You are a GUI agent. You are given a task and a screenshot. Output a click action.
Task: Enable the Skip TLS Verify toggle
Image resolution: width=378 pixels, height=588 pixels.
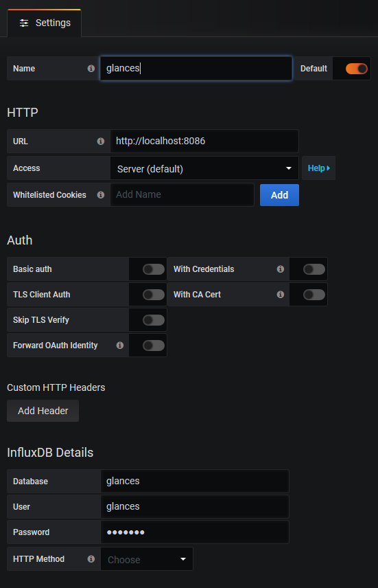[x=154, y=320]
